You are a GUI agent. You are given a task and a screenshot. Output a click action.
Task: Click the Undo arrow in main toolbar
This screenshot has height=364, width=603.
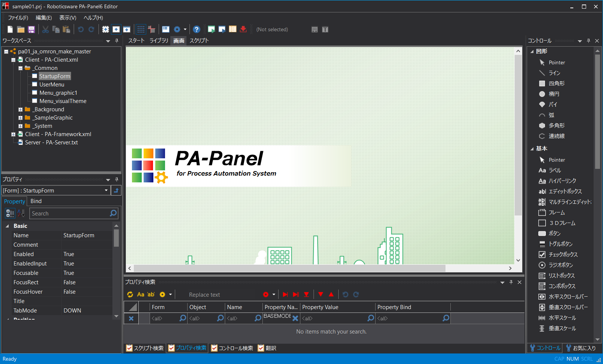pyautogui.click(x=80, y=29)
